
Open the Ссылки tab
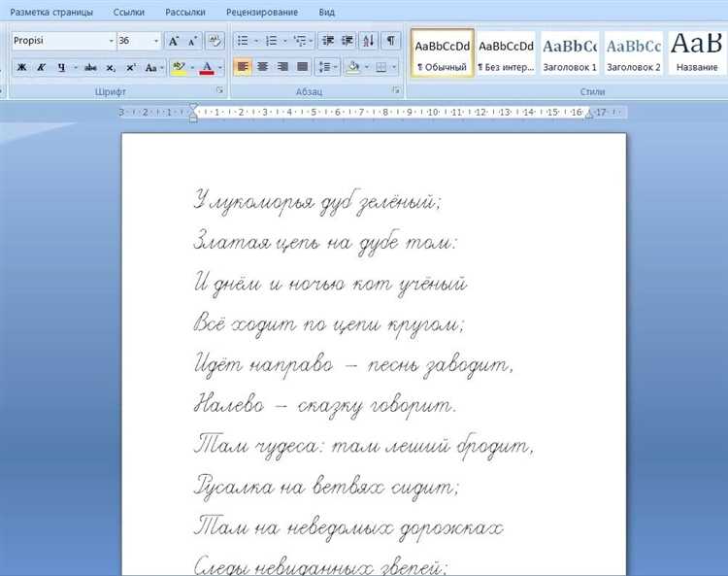click(129, 13)
